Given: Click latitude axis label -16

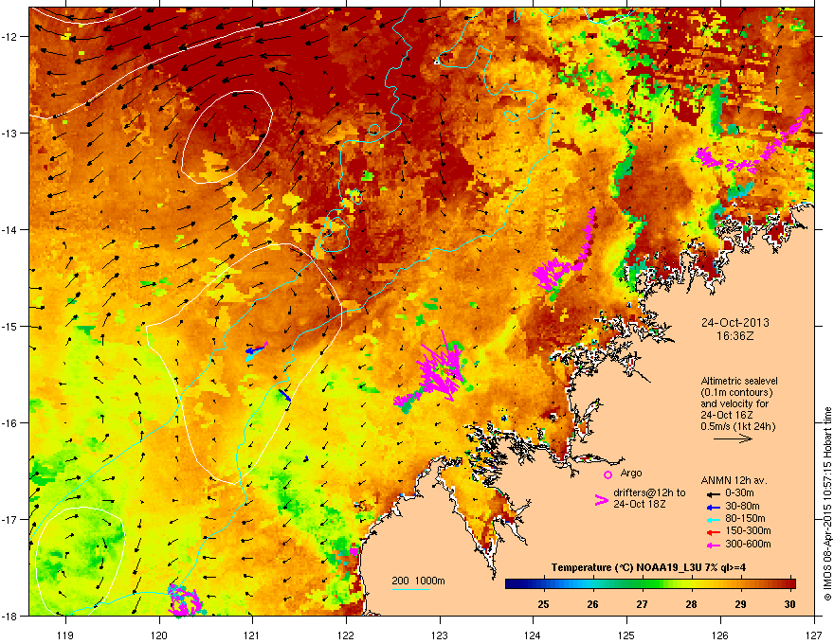Looking at the screenshot, I should [9, 423].
